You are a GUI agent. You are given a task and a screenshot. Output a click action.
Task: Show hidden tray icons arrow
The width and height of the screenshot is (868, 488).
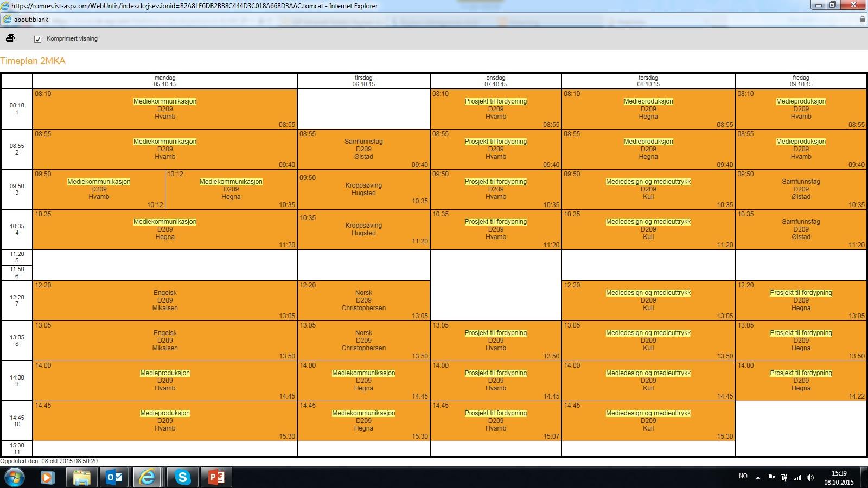click(x=758, y=478)
